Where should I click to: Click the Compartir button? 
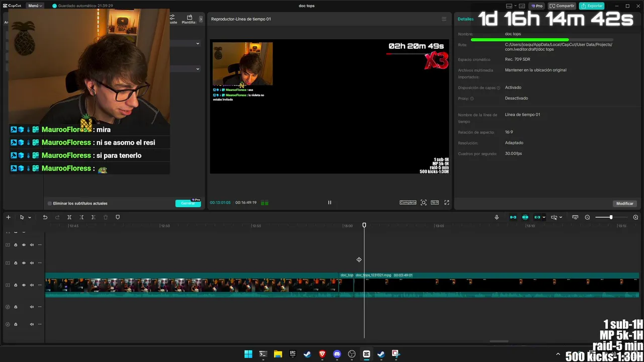pyautogui.click(x=562, y=6)
